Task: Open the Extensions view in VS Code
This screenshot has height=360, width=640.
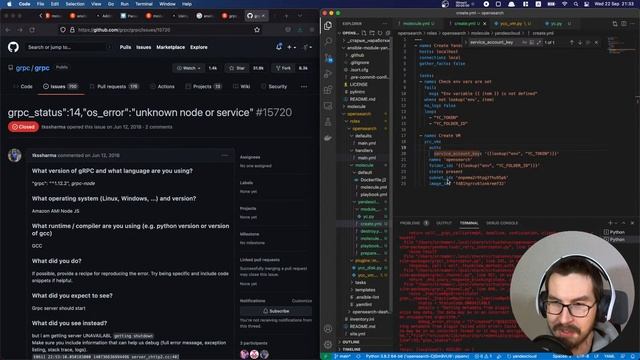Action: point(328,90)
